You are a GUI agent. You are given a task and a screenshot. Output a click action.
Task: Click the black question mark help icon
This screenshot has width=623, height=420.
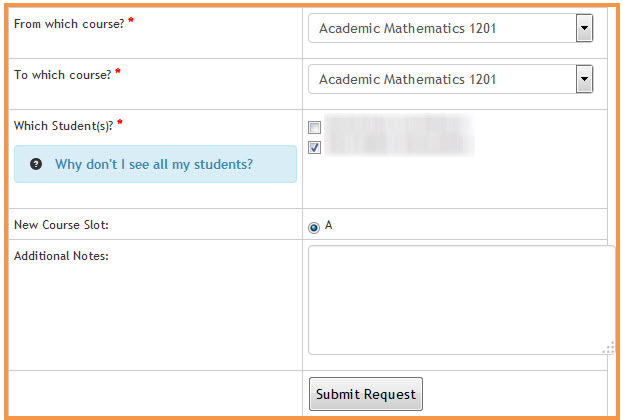36,164
